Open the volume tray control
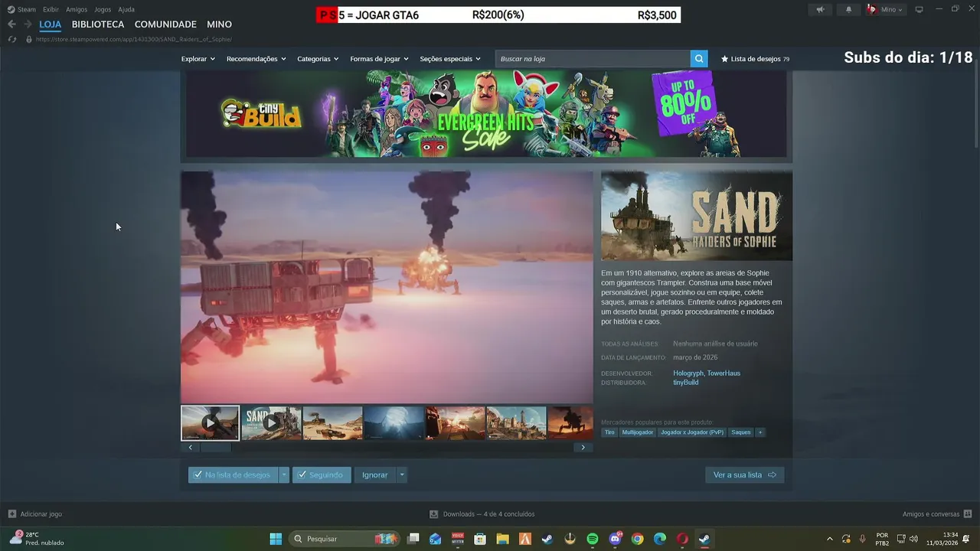This screenshot has height=551, width=980. tap(913, 539)
